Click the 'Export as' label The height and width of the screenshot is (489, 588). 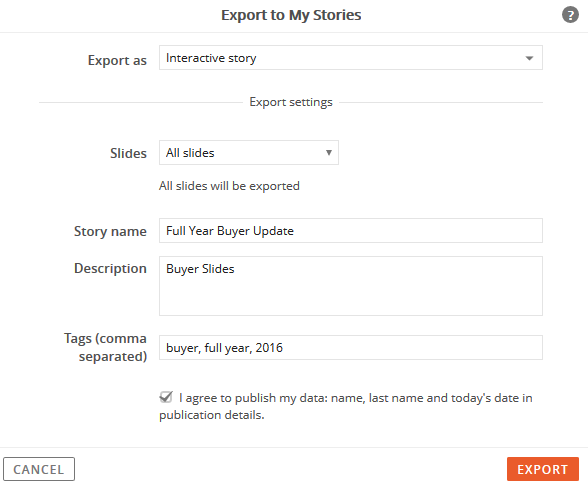117,60
